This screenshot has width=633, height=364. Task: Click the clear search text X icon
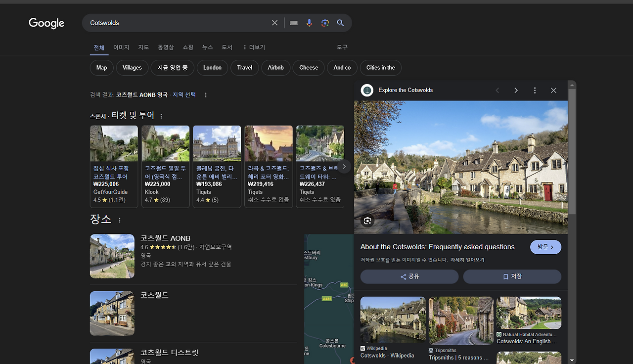point(274,23)
